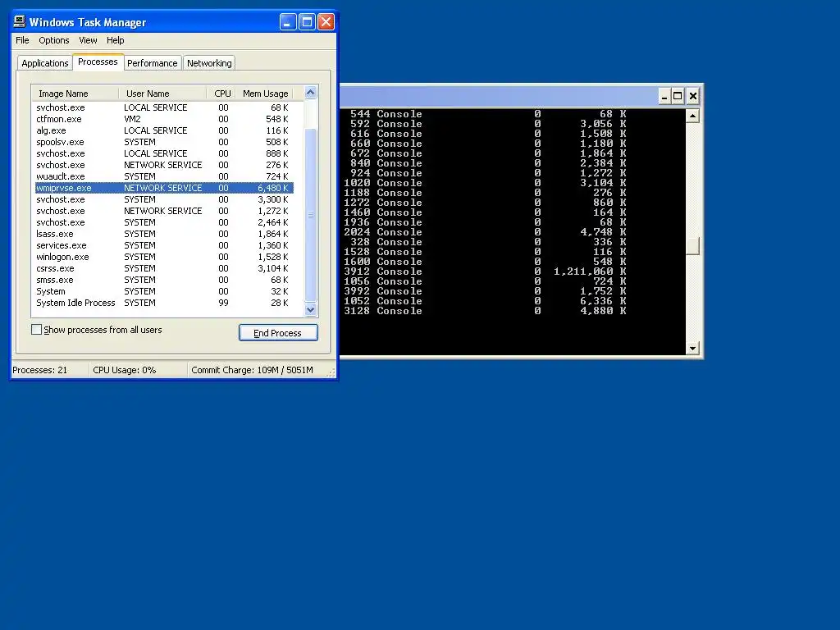Image resolution: width=840 pixels, height=630 pixels.
Task: Select svchost.exe row using 68 K
Action: click(164, 107)
